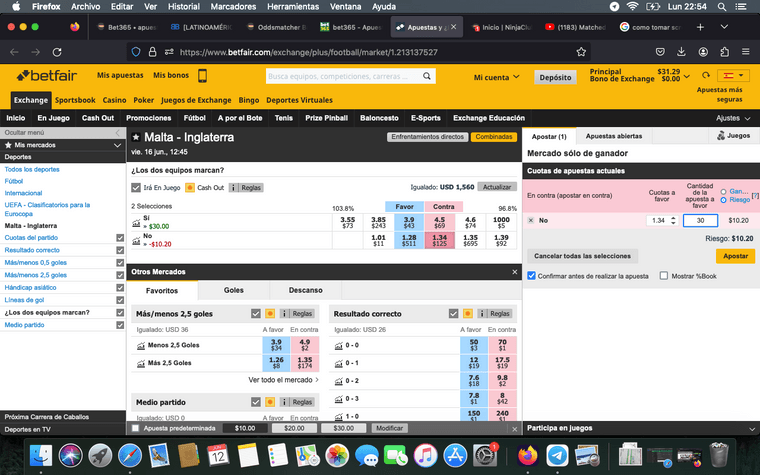The height and width of the screenshot is (475, 760).
Task: Expand the Principal balance dropdown
Action: click(x=687, y=76)
